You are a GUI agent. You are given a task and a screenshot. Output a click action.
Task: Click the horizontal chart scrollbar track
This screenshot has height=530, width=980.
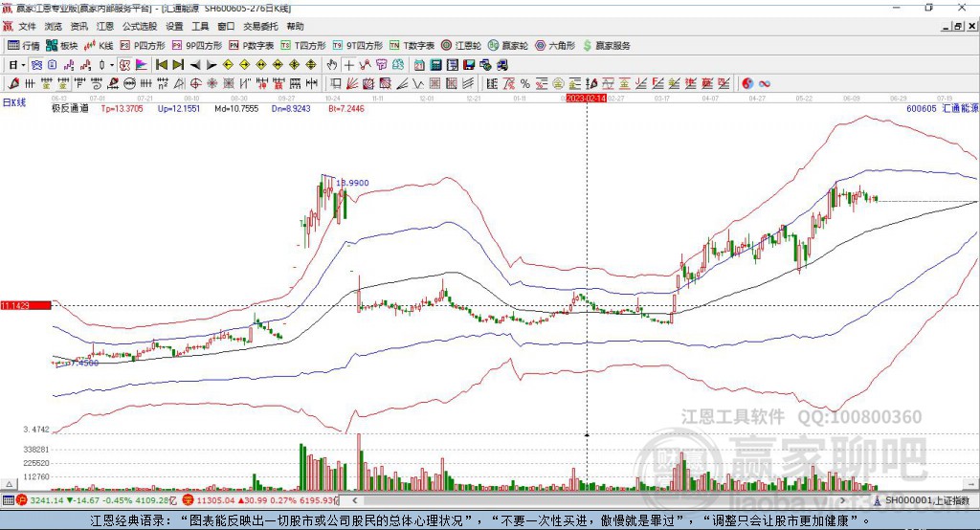click(x=598, y=500)
